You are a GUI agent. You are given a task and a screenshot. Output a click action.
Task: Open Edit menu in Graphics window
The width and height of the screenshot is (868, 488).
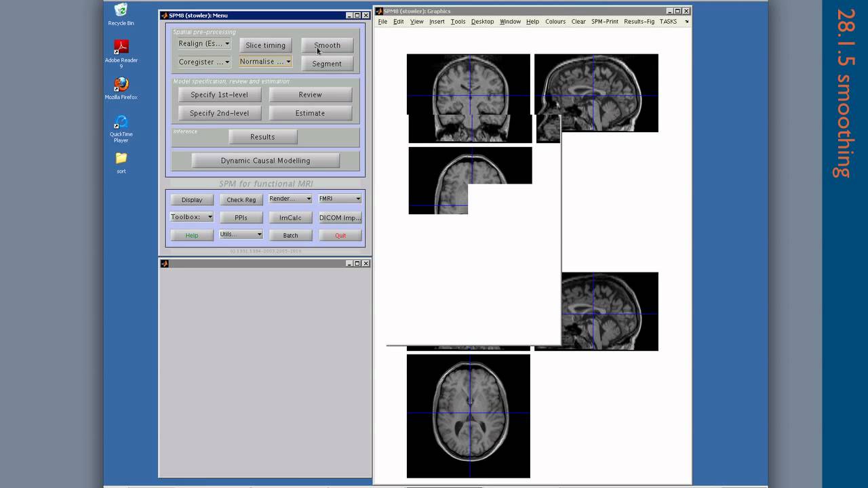click(398, 22)
